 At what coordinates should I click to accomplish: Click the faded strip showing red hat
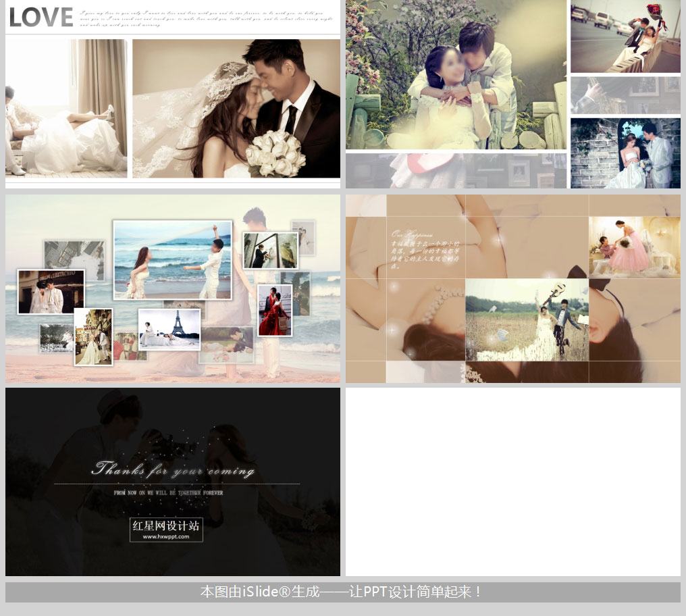456,170
